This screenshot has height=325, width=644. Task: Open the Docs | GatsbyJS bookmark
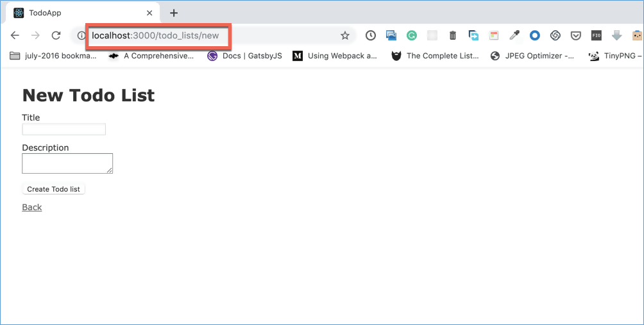pos(244,56)
